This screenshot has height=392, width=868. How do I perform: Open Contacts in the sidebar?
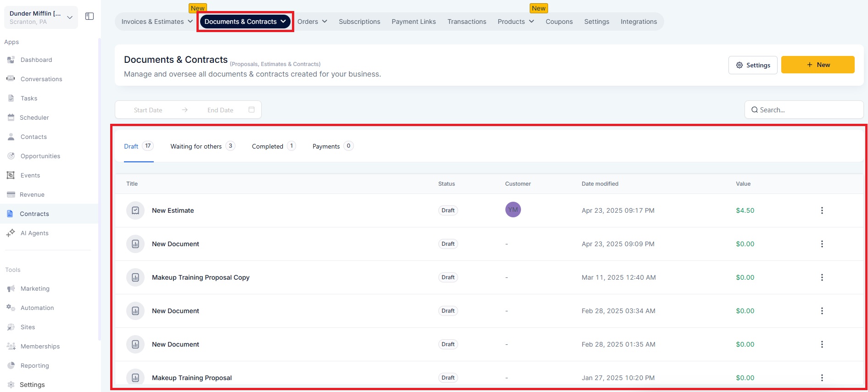pyautogui.click(x=34, y=137)
